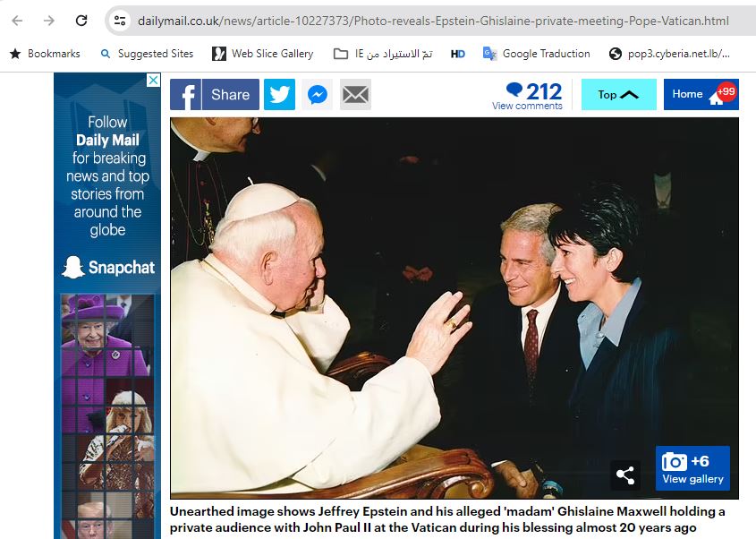This screenshot has width=756, height=539.
Task: Send article through Messenger icon
Action: [318, 94]
